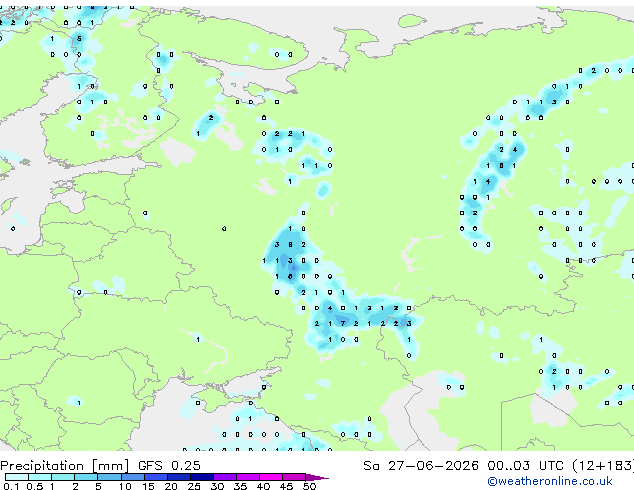Click the '25' legend scale label

[194, 486]
